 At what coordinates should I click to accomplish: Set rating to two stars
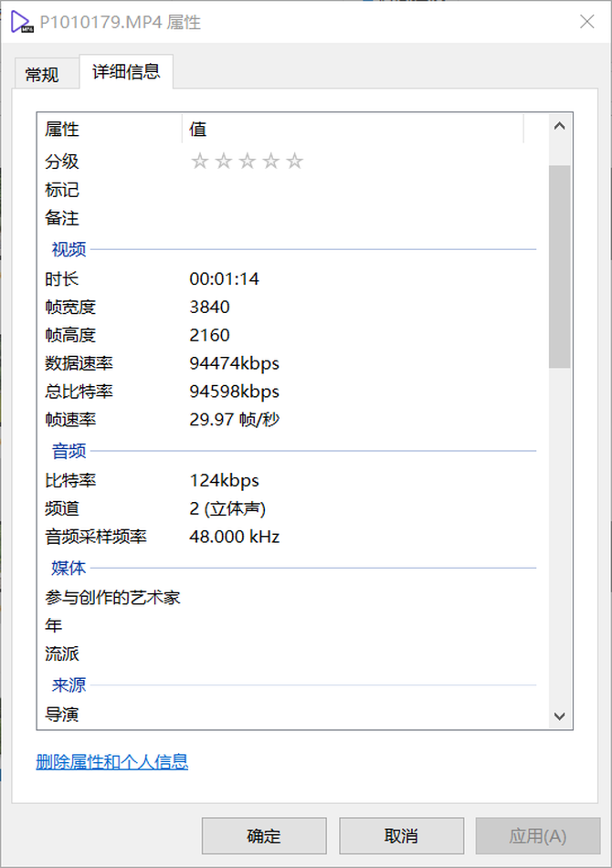223,162
